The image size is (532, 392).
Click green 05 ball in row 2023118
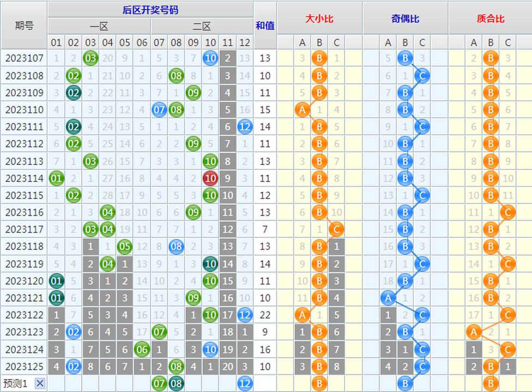(125, 246)
